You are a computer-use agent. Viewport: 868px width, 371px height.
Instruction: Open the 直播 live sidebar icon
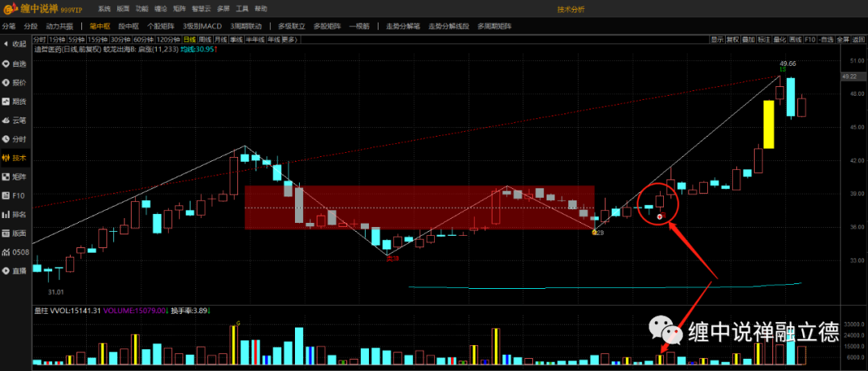[x=15, y=270]
